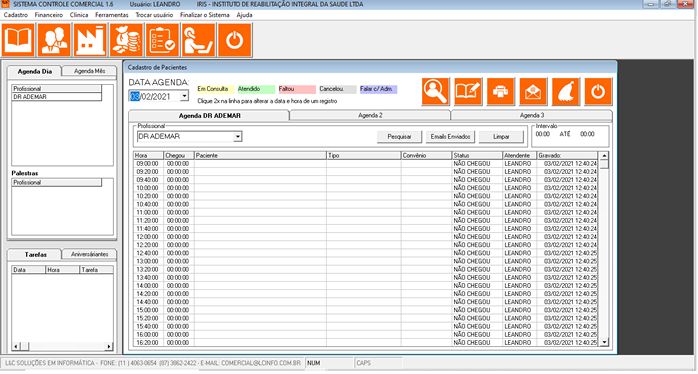Open the Ajuda menu
The height and width of the screenshot is (374, 698).
(x=244, y=15)
